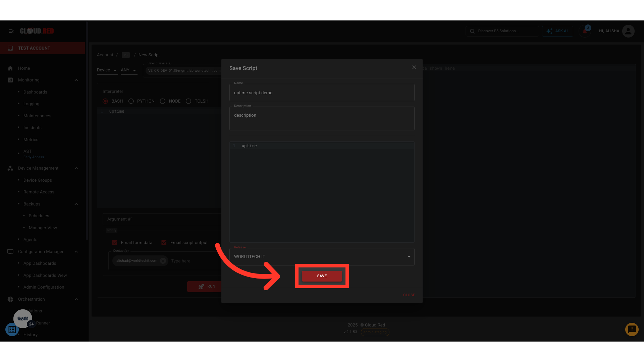The image size is (644, 362).
Task: Click the Ask AI sparkle button
Action: coord(557,31)
